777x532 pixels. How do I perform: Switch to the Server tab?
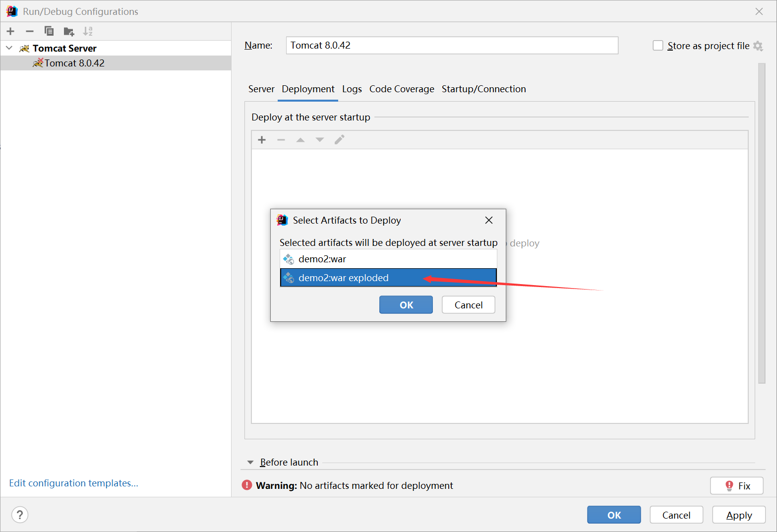click(261, 89)
